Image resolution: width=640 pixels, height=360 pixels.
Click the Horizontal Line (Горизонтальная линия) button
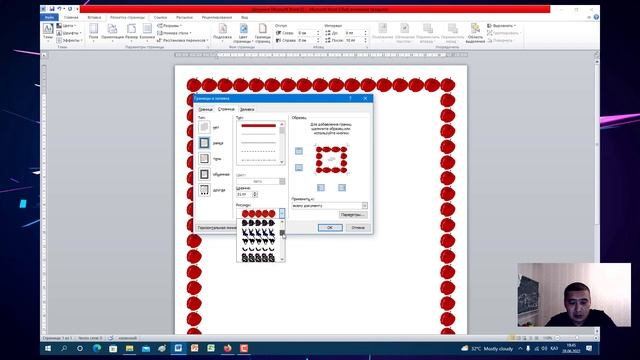coord(217,228)
